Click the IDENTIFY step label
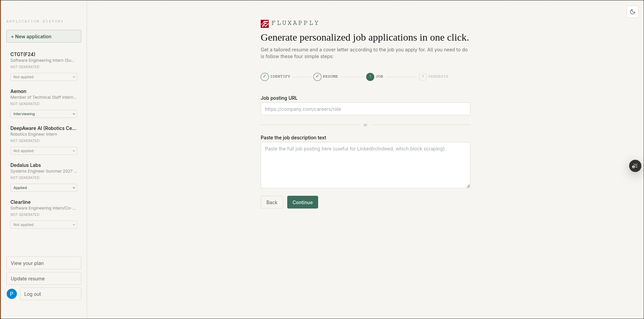The image size is (644, 319). click(280, 77)
